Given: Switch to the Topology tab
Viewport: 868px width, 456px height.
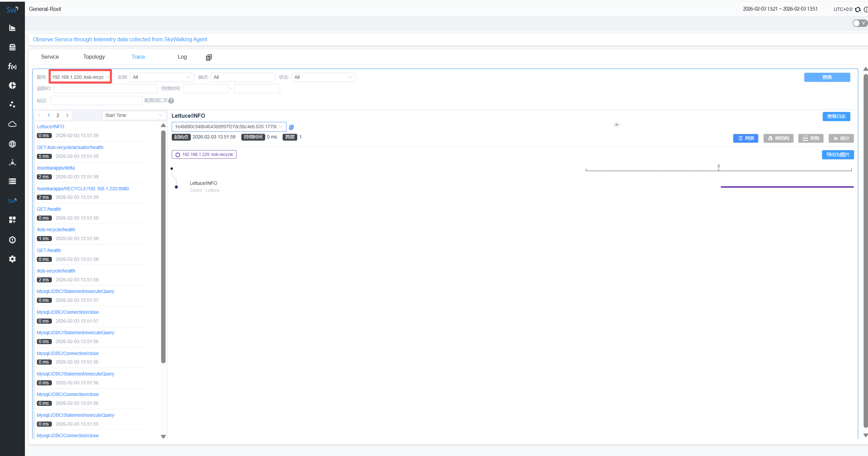Looking at the screenshot, I should pyautogui.click(x=94, y=57).
